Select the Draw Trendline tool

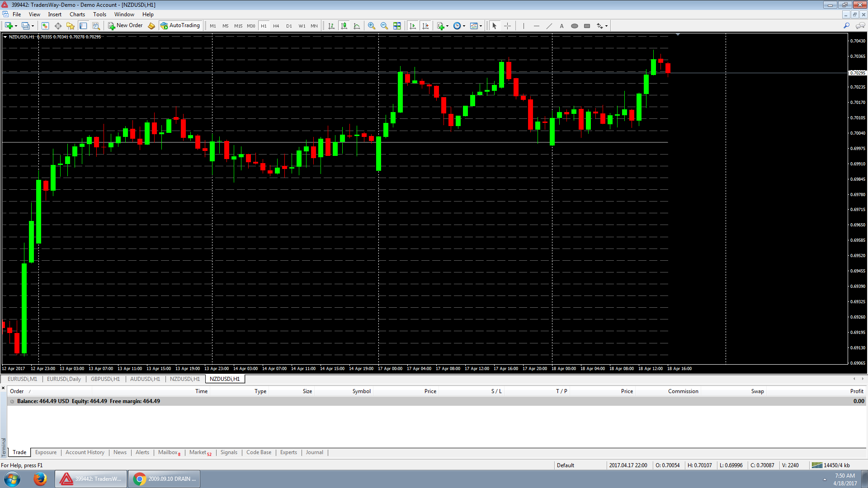coord(549,26)
